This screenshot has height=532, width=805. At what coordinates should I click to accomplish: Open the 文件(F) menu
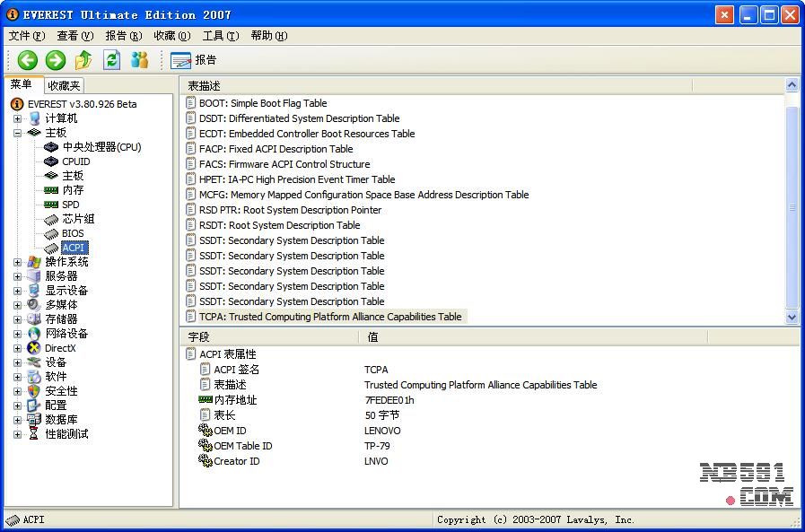pos(26,36)
